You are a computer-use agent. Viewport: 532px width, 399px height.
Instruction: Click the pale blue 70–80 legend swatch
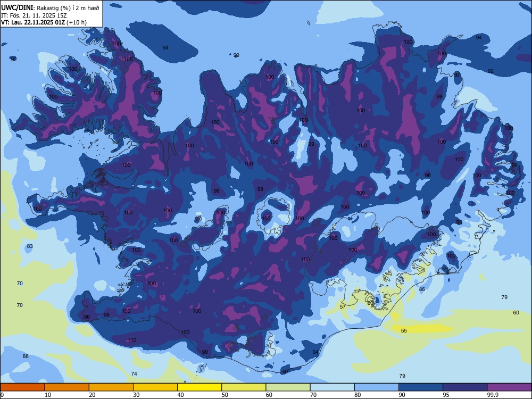[x=332, y=387]
